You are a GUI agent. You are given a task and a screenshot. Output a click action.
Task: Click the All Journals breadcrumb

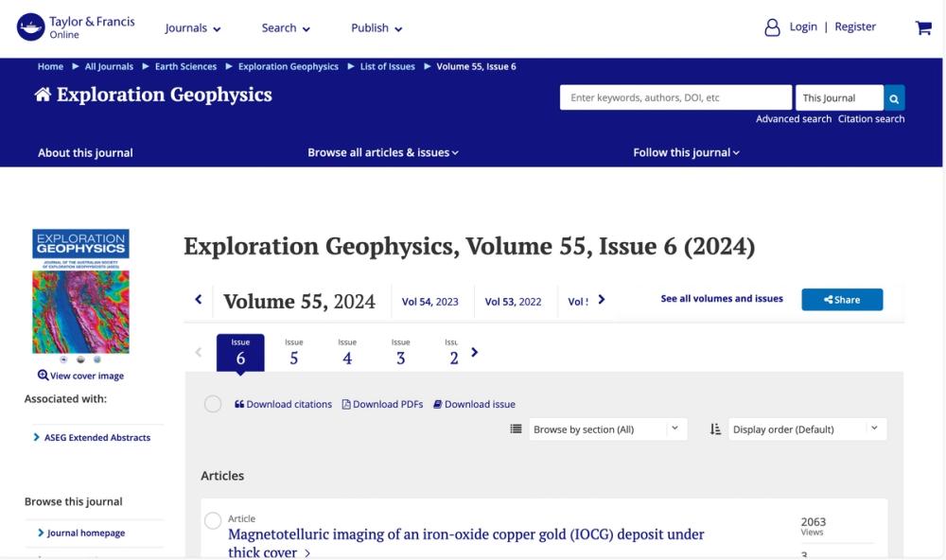coord(109,66)
